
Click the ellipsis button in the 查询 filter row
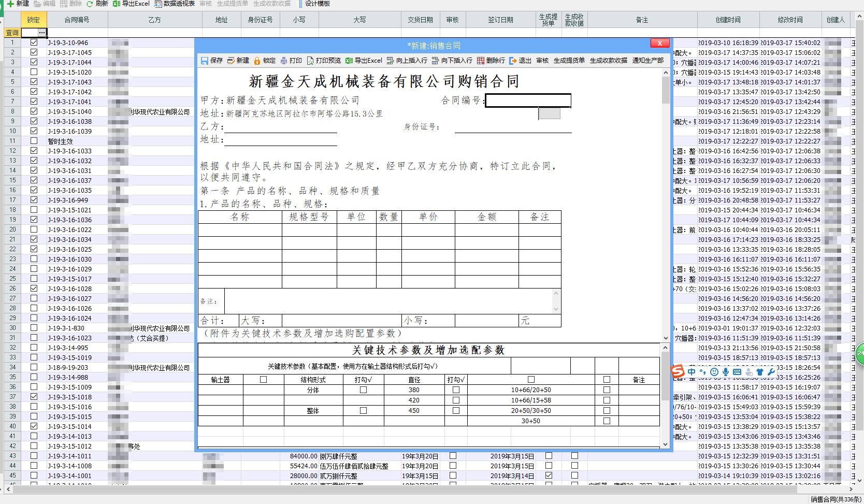click(x=42, y=33)
